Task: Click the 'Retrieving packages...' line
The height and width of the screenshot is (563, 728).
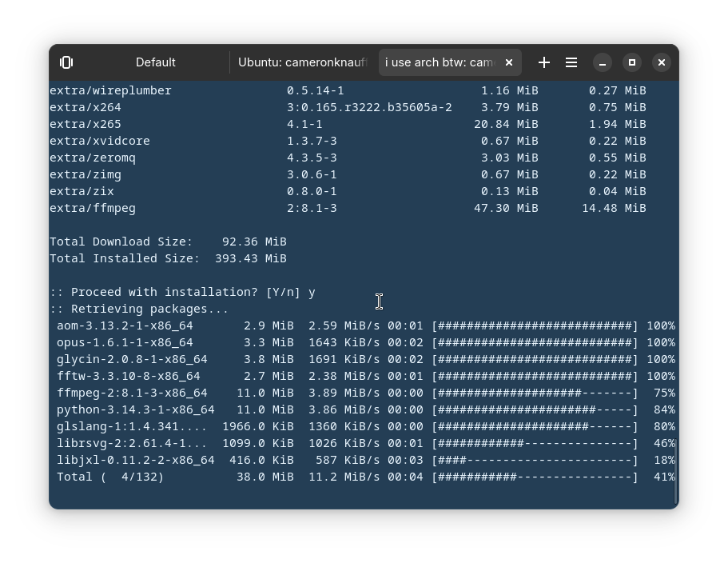Action: point(139,309)
